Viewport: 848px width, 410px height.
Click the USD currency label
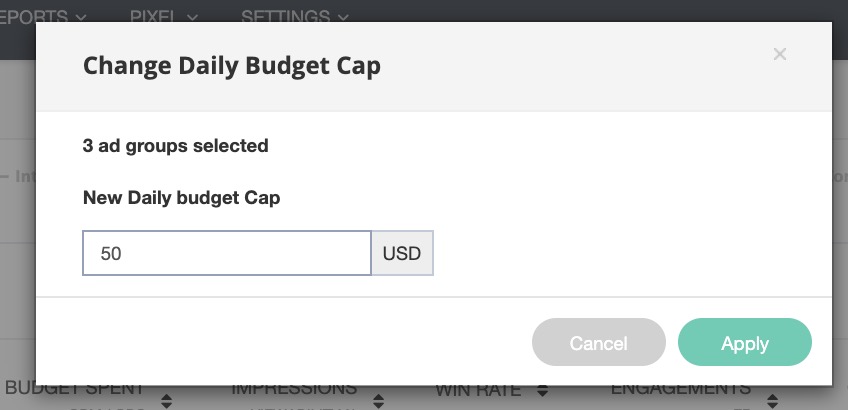pos(402,254)
